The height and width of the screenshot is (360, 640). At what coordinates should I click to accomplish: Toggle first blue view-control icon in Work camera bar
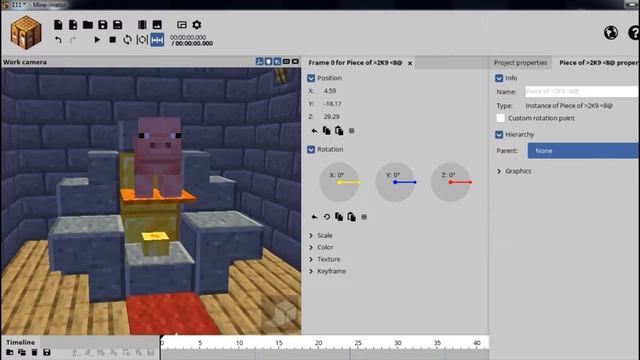(259, 62)
